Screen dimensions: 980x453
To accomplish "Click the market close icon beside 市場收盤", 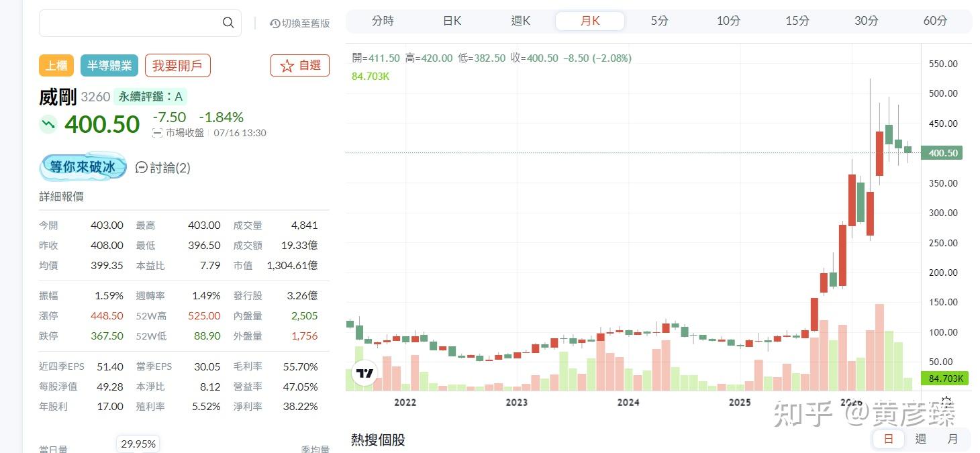I will click(158, 133).
